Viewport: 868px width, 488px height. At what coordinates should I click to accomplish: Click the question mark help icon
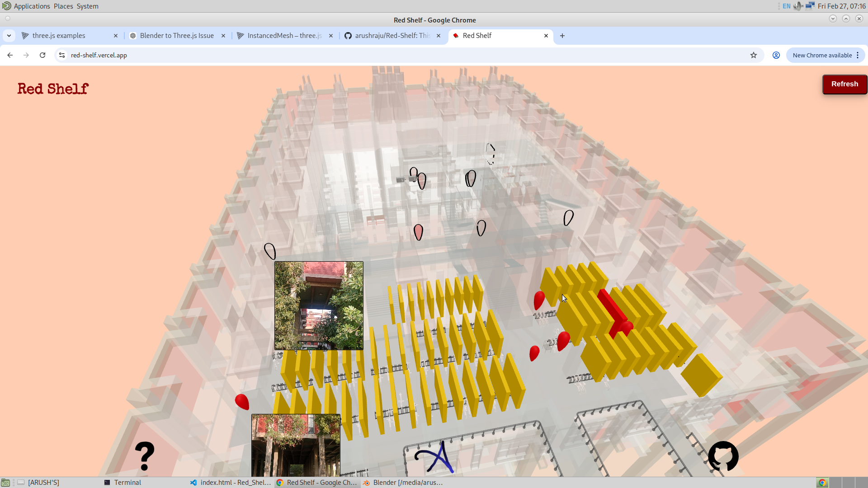click(145, 456)
